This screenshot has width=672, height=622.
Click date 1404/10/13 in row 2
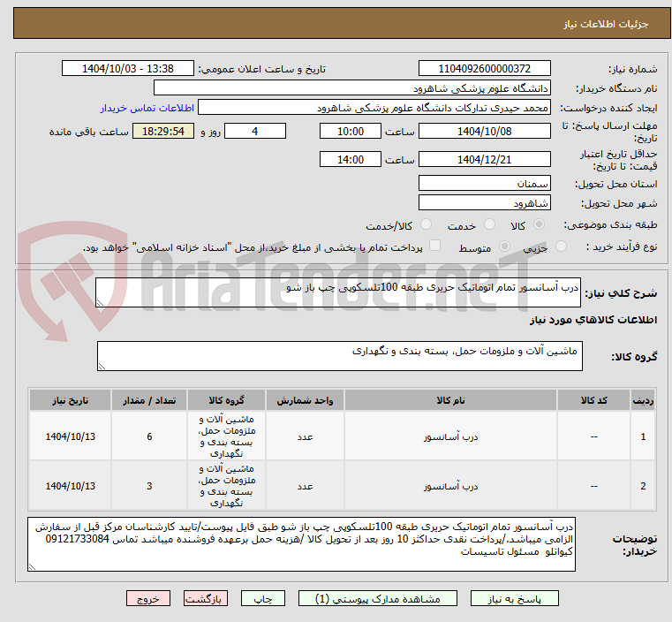(71, 486)
